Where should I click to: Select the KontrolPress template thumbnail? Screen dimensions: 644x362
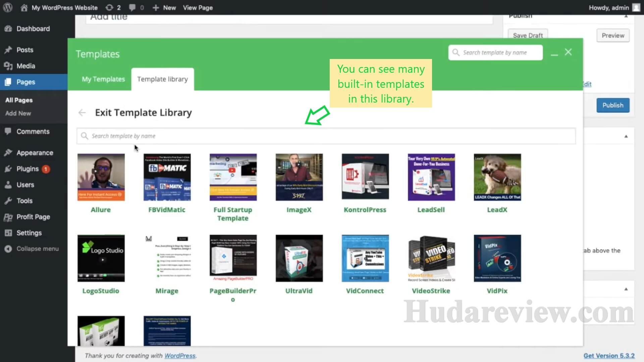tap(365, 177)
